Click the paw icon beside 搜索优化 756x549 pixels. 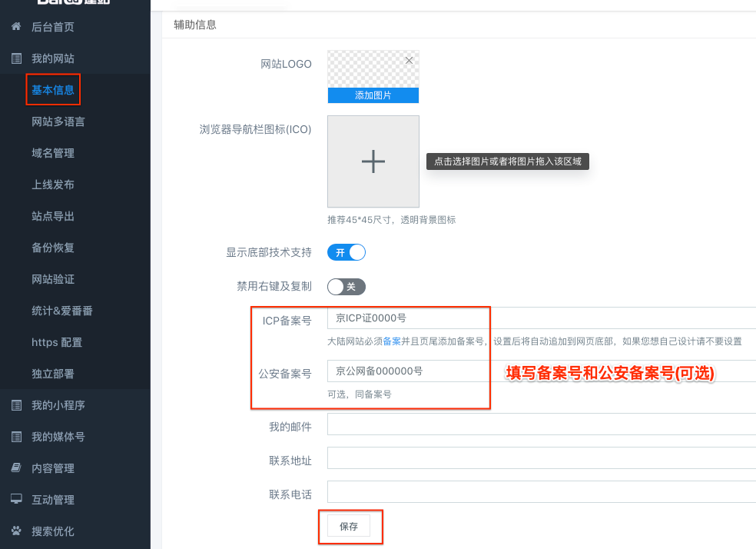point(16,531)
